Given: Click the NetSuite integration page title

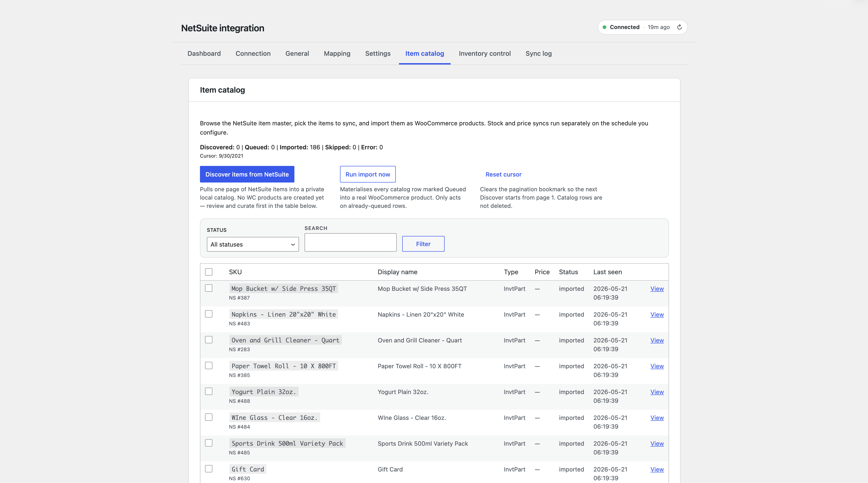Looking at the screenshot, I should [x=222, y=28].
